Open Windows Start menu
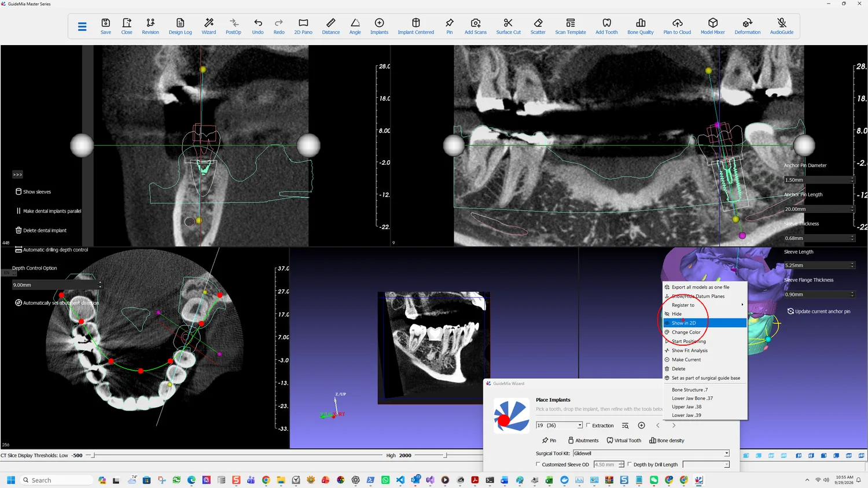Viewport: 868px width, 488px height. pyautogui.click(x=10, y=480)
